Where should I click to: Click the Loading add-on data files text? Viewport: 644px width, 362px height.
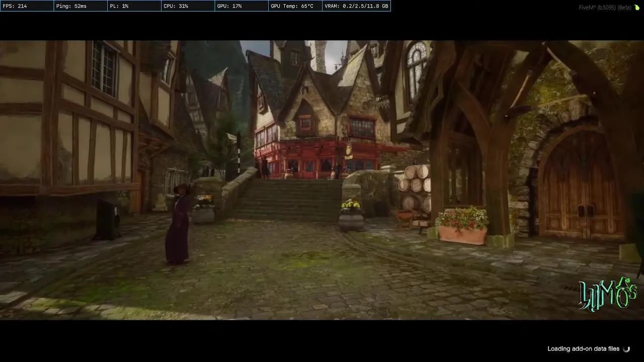click(584, 349)
